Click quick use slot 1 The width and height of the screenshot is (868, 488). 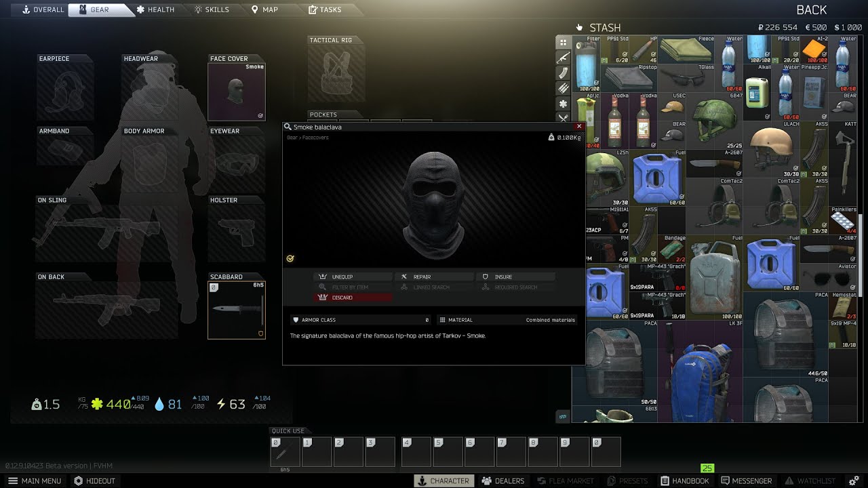pos(317,451)
